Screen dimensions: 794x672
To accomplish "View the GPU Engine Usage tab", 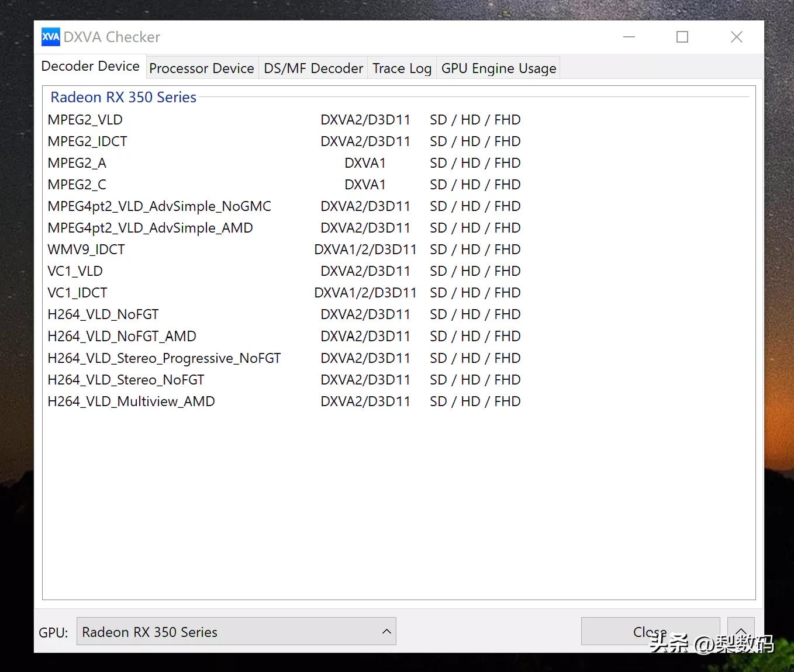I will coord(498,68).
